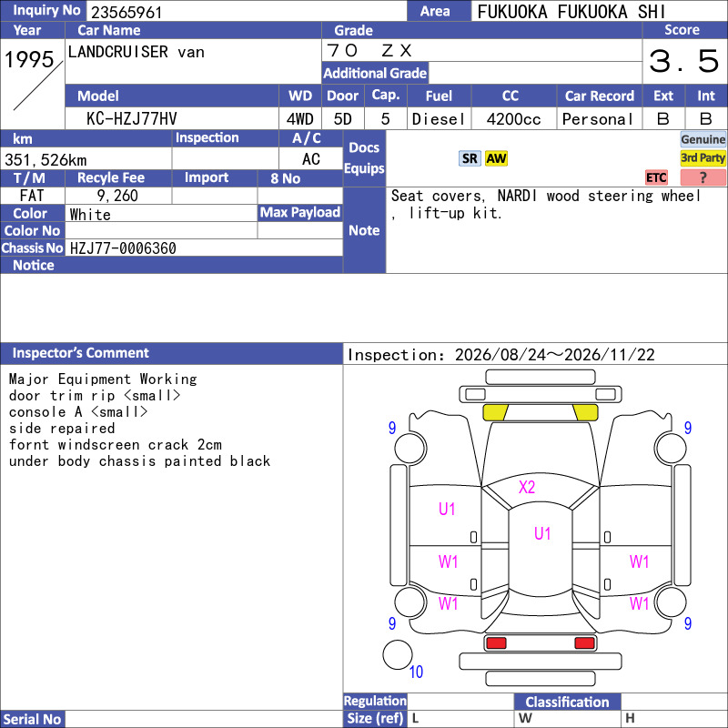728x728 pixels.
Task: Click the U1 marker on the roof
Action: click(541, 533)
